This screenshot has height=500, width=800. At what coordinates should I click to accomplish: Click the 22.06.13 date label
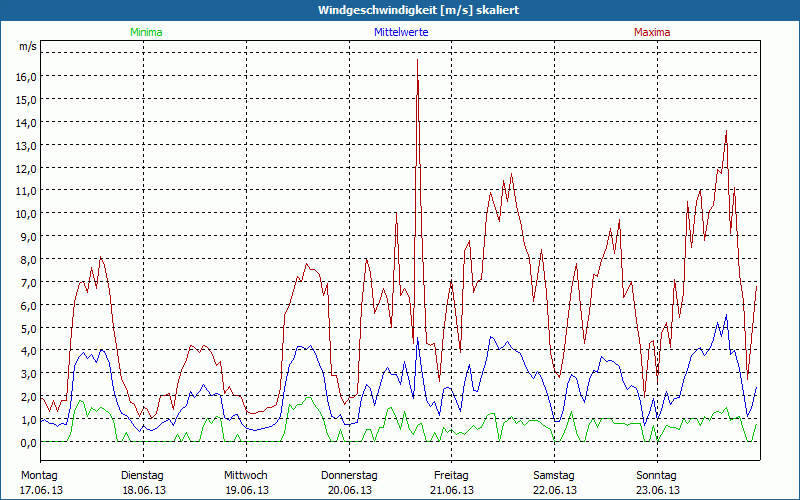555,490
